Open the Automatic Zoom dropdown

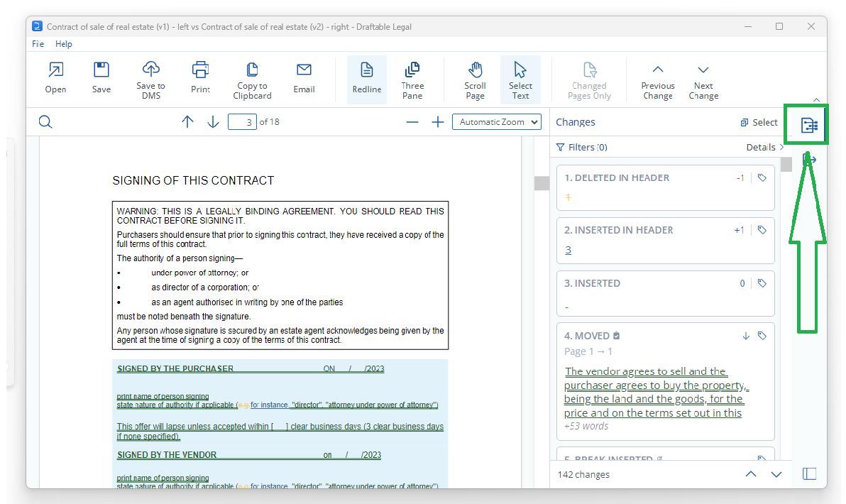click(x=496, y=122)
